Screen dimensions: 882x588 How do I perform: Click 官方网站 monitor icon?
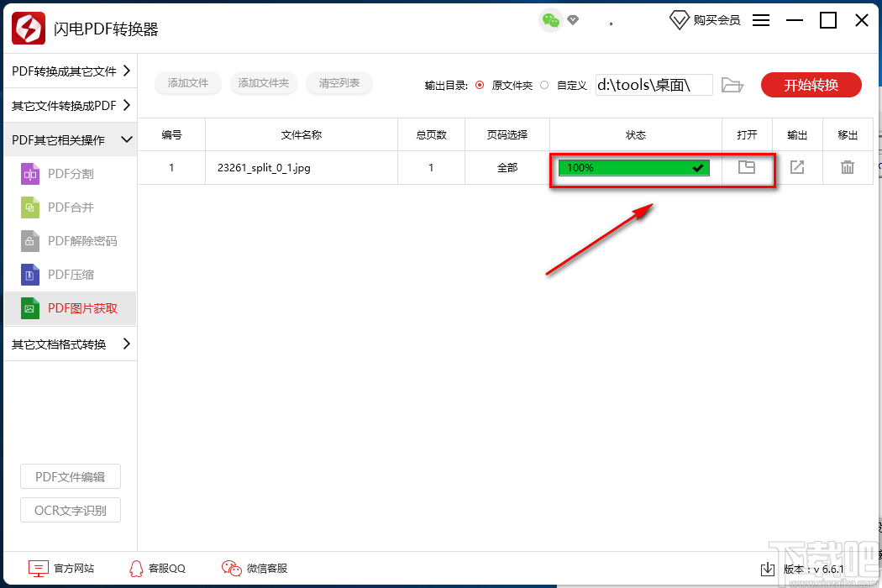(39, 569)
